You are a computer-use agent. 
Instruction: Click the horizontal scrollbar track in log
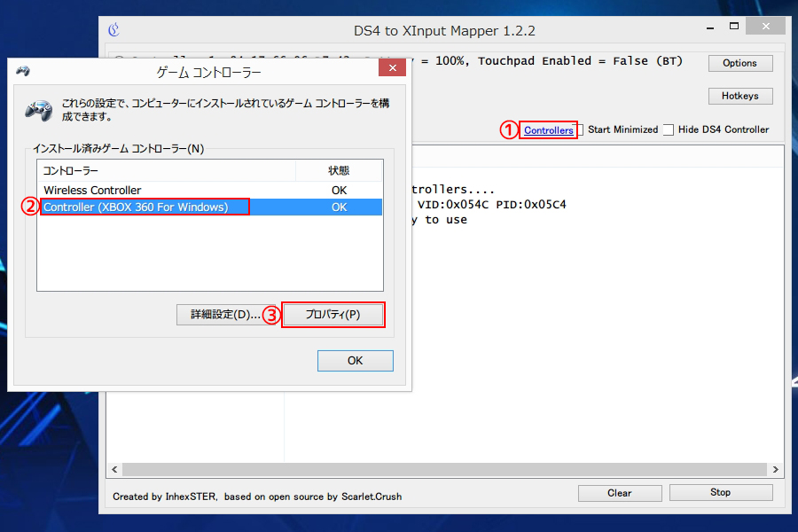(445, 469)
